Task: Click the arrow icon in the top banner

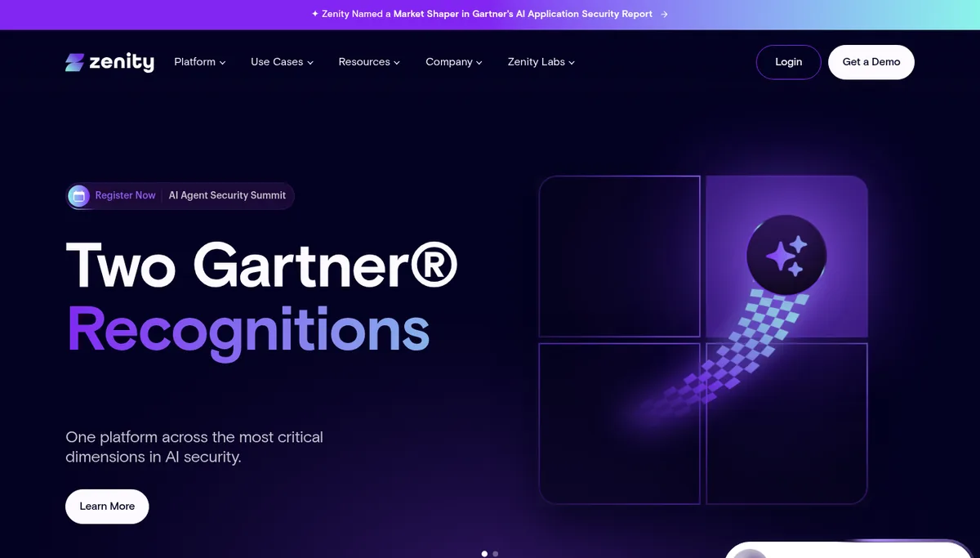Action: [664, 14]
